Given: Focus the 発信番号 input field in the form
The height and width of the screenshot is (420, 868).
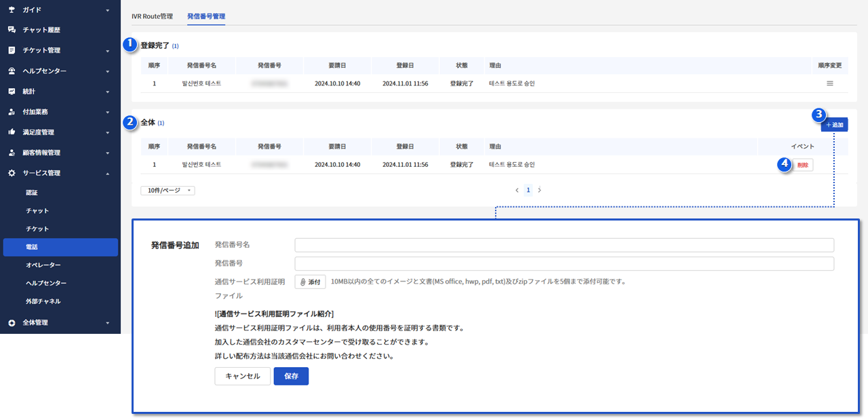Looking at the screenshot, I should 564,263.
